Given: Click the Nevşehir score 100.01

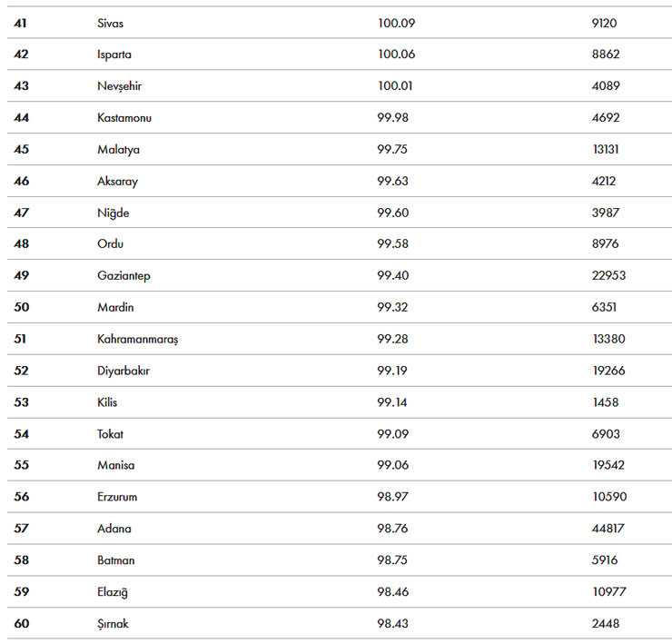Looking at the screenshot, I should 396,86.
